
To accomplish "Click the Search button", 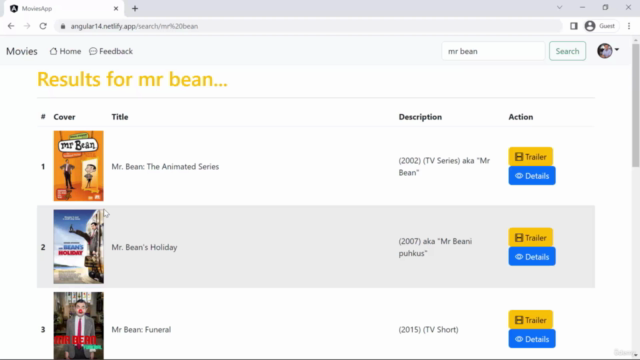I will click(x=567, y=51).
